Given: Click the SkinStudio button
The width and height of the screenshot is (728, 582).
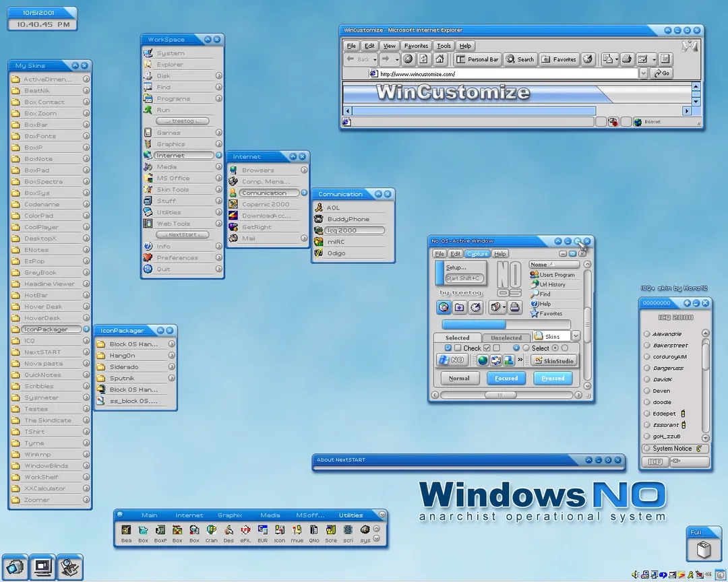Looking at the screenshot, I should [x=554, y=360].
